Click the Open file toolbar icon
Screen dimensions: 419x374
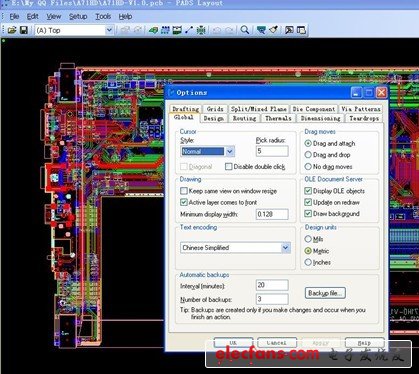point(12,30)
